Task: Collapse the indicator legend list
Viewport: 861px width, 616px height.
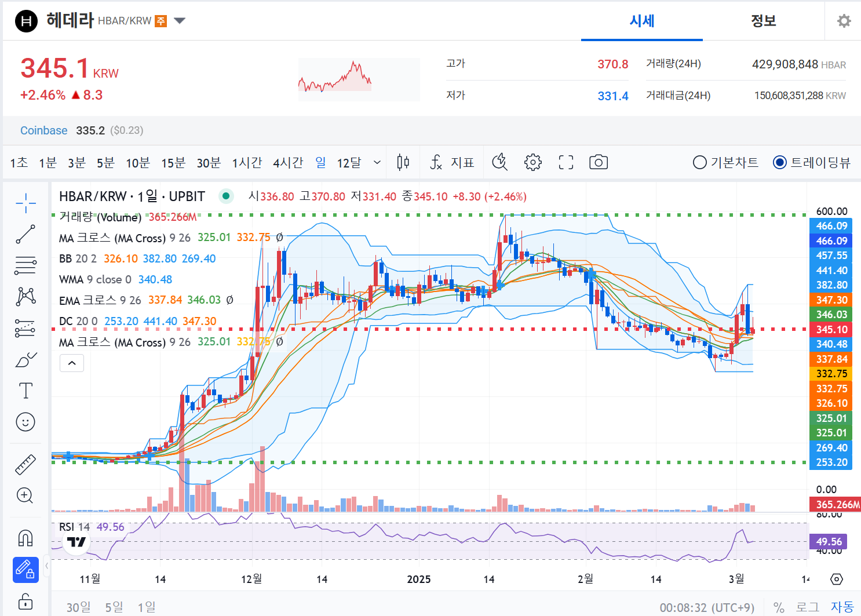Action: pos(72,363)
